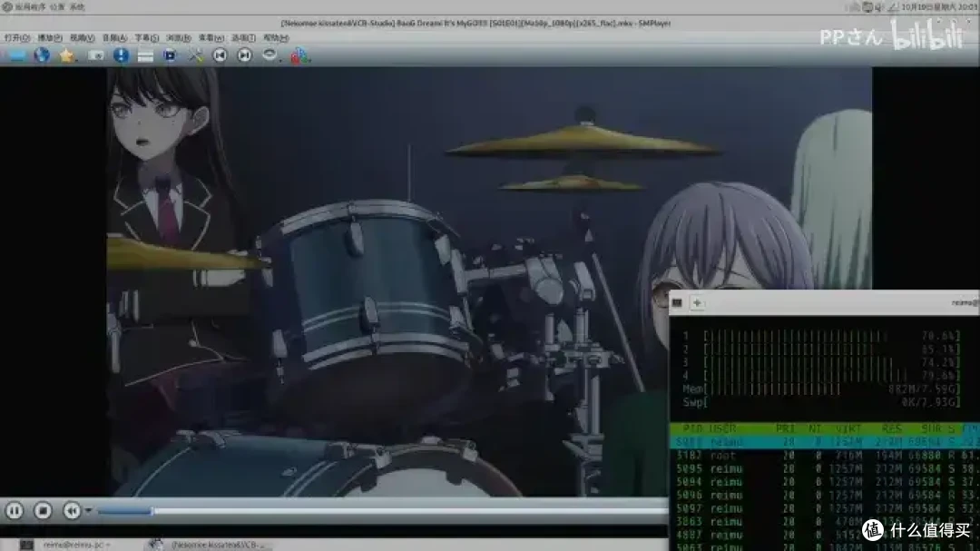Select the htop row for PID 3863

click(x=824, y=522)
